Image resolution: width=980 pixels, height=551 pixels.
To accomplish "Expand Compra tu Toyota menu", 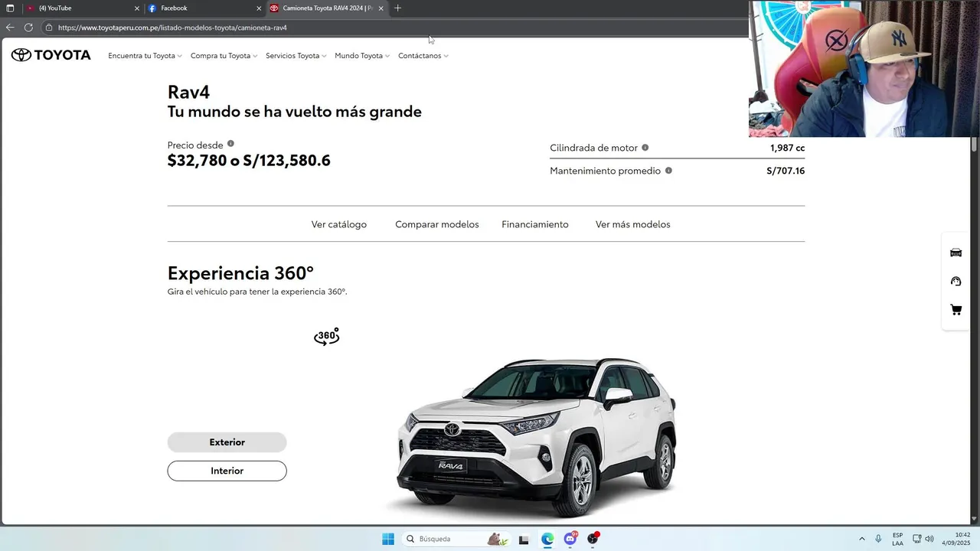I will coord(224,56).
